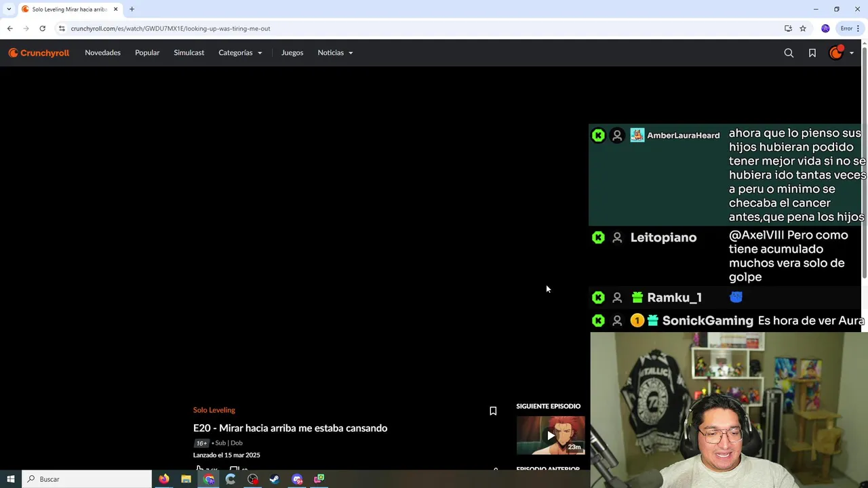This screenshot has width=868, height=488.
Task: Click green Kick badge beside AmberLauraHeard
Action: click(598, 136)
